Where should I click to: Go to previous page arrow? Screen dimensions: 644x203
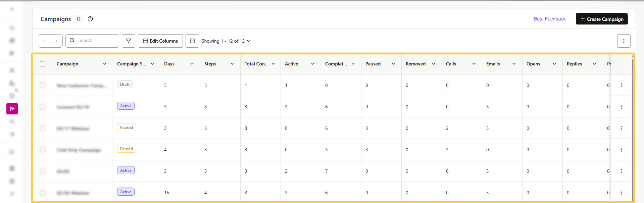point(44,41)
